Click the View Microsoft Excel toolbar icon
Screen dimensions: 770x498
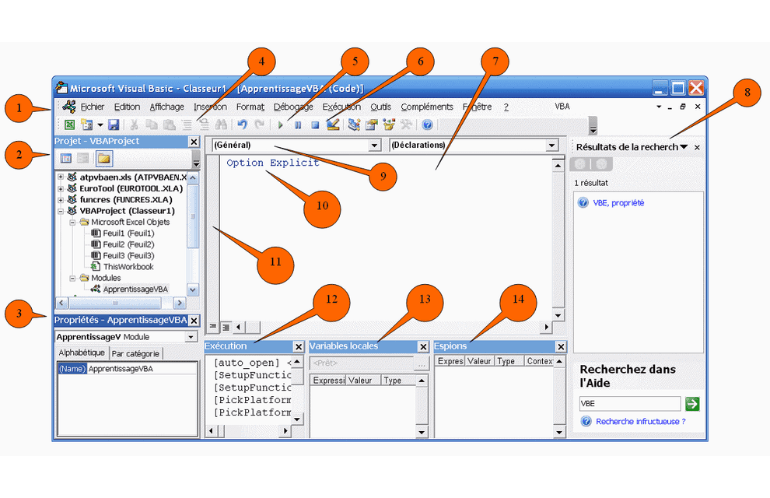(70, 125)
